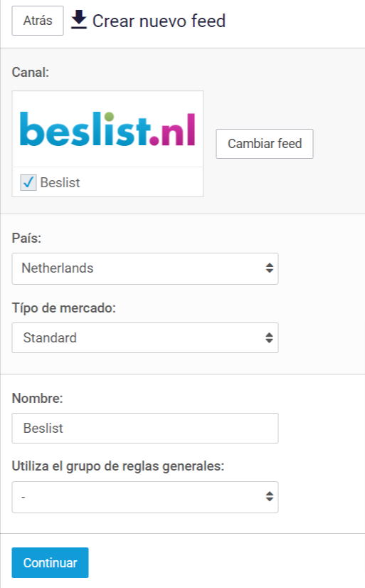Click the download icon beside Crear nuevo feed

pyautogui.click(x=79, y=20)
